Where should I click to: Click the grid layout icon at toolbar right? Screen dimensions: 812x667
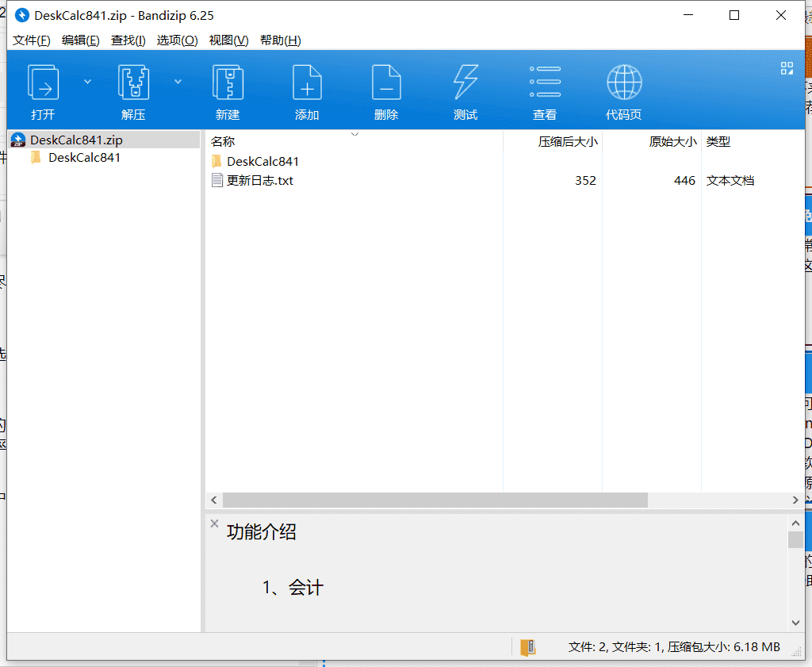coord(787,68)
